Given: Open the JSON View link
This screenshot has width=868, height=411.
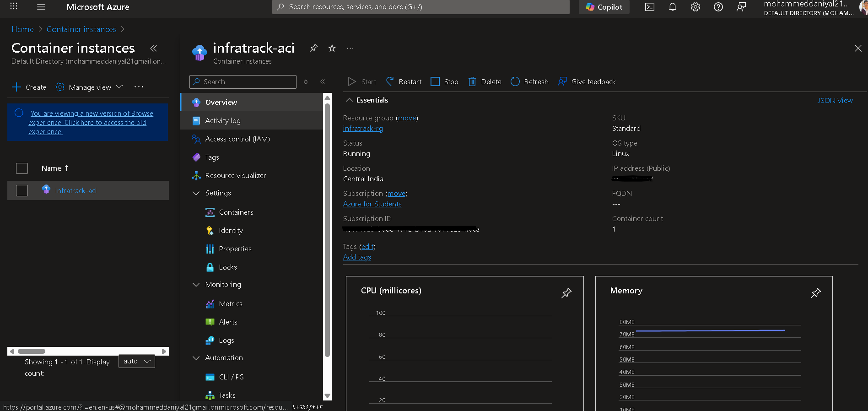Looking at the screenshot, I should tap(835, 100).
